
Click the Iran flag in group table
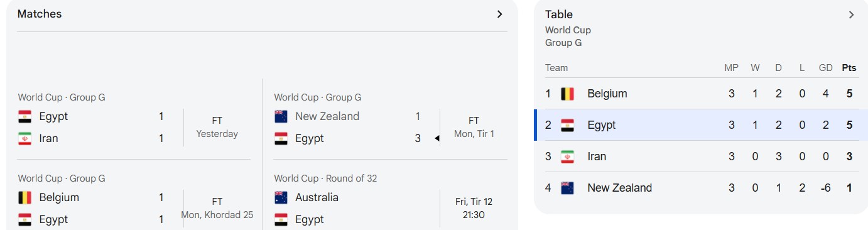tap(567, 156)
